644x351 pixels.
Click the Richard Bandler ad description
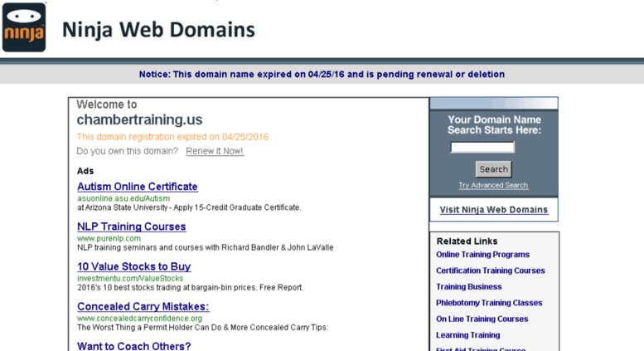click(x=205, y=247)
